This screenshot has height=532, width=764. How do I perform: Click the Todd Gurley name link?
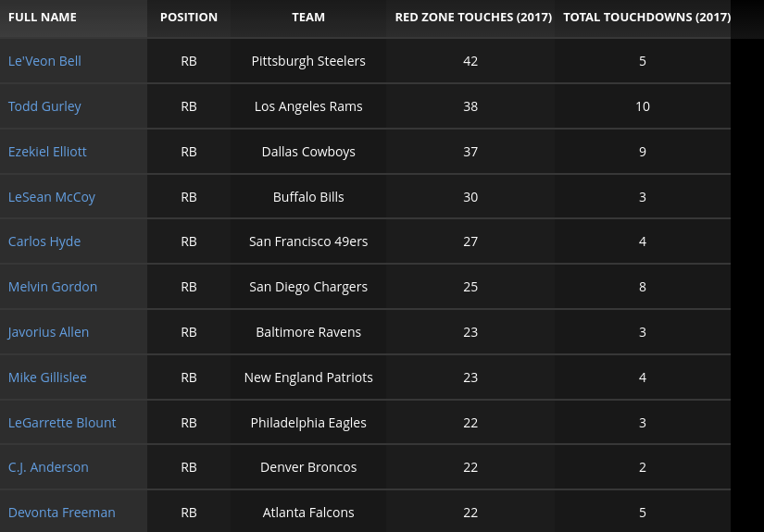(44, 106)
